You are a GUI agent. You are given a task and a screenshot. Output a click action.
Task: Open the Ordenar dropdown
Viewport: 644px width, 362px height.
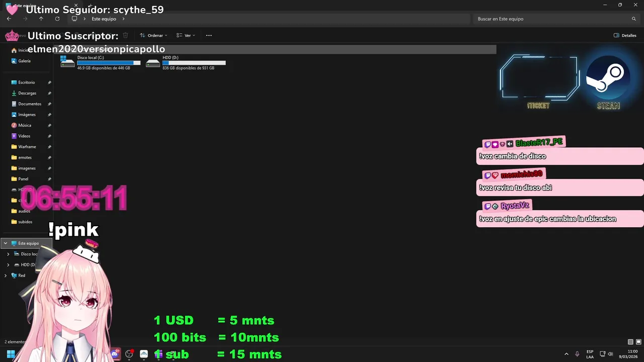point(153,35)
